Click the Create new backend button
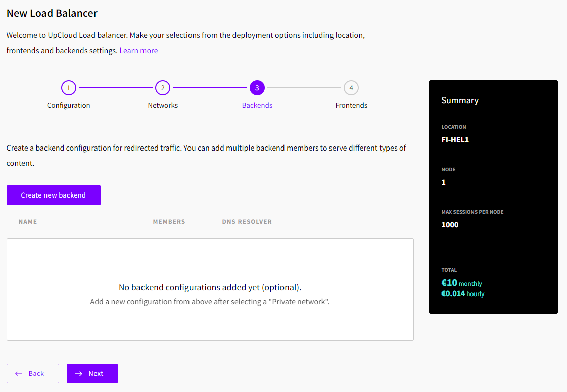 click(54, 195)
